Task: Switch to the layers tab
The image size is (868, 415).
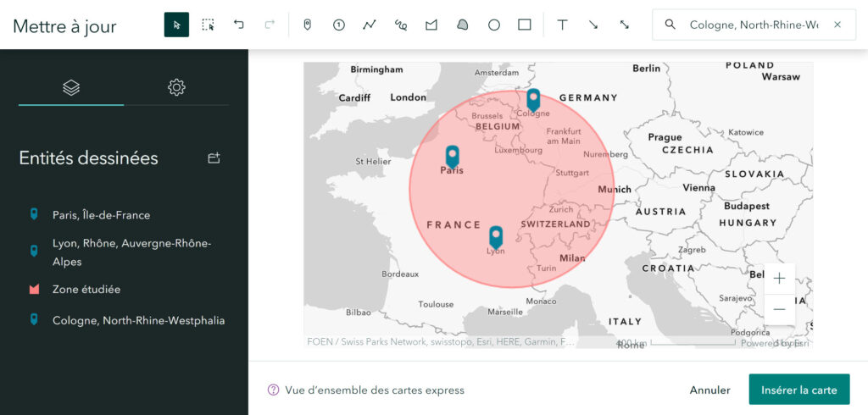Action: point(71,87)
